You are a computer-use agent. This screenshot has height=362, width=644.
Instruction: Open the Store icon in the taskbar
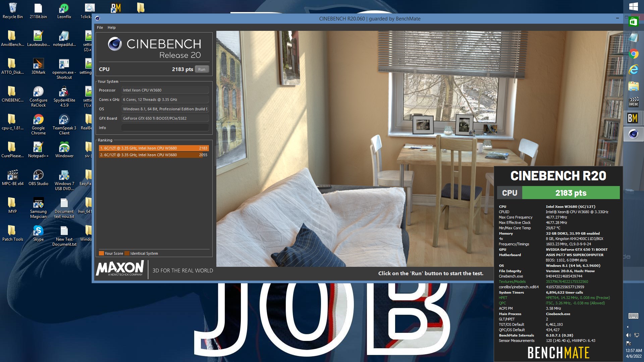pyautogui.click(x=633, y=22)
